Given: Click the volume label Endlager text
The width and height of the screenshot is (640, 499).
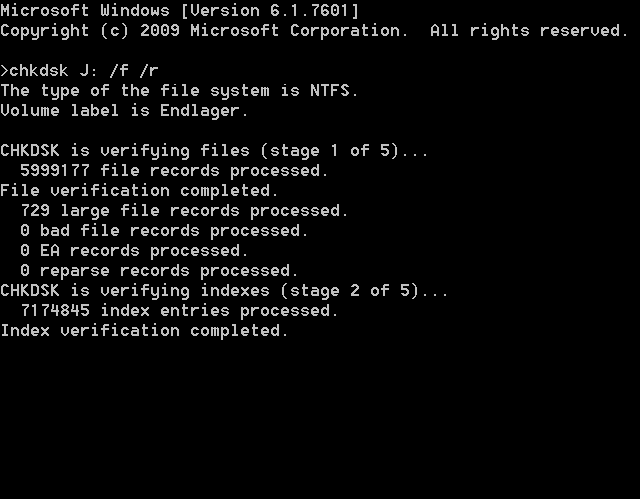Looking at the screenshot, I should [x=124, y=111].
